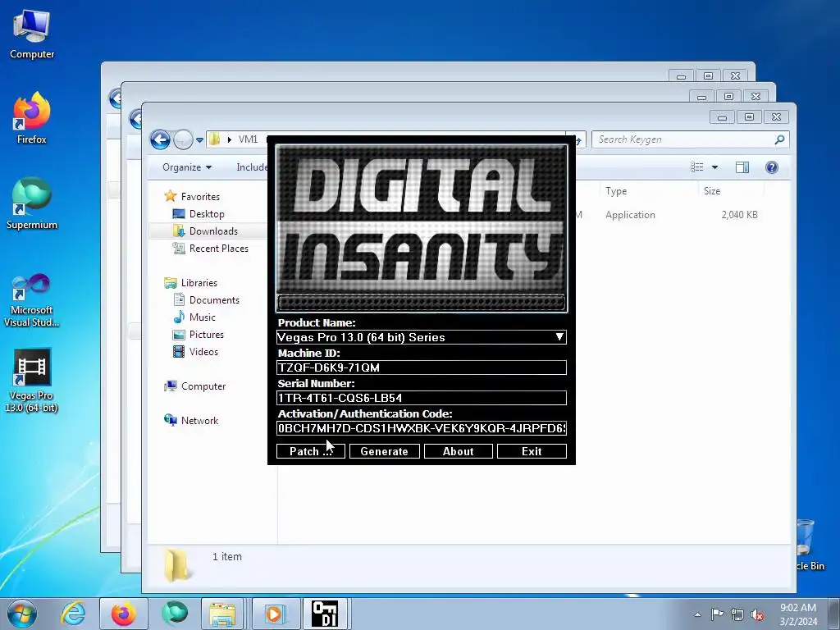The width and height of the screenshot is (840, 630).
Task: Toggle the preview pane icon
Action: [x=742, y=167]
